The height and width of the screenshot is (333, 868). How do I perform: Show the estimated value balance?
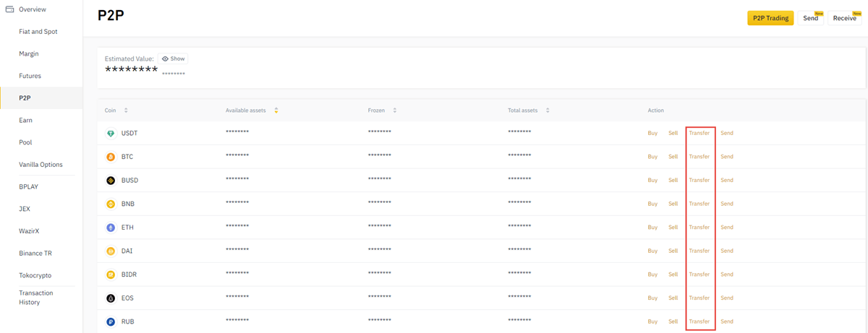point(173,59)
